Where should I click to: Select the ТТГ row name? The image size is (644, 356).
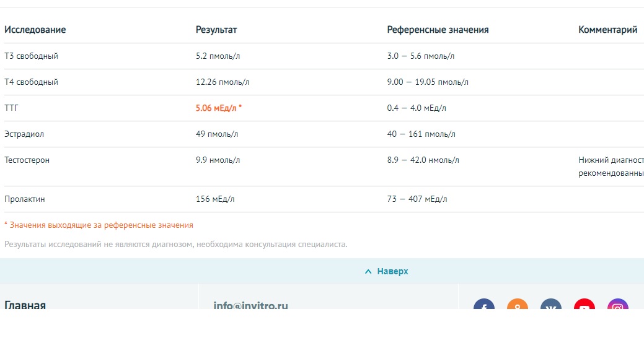pyautogui.click(x=12, y=108)
